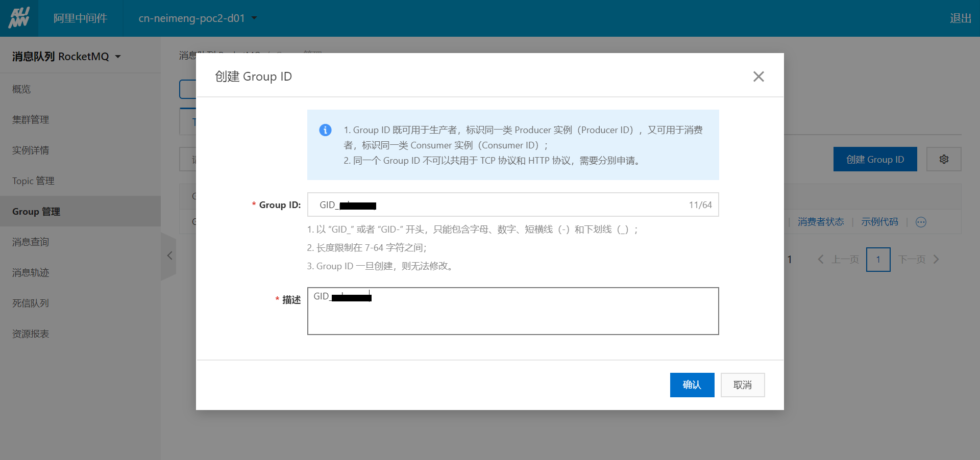Select the Group 管理 sidebar item
Screen dimensions: 980x460
80,211
